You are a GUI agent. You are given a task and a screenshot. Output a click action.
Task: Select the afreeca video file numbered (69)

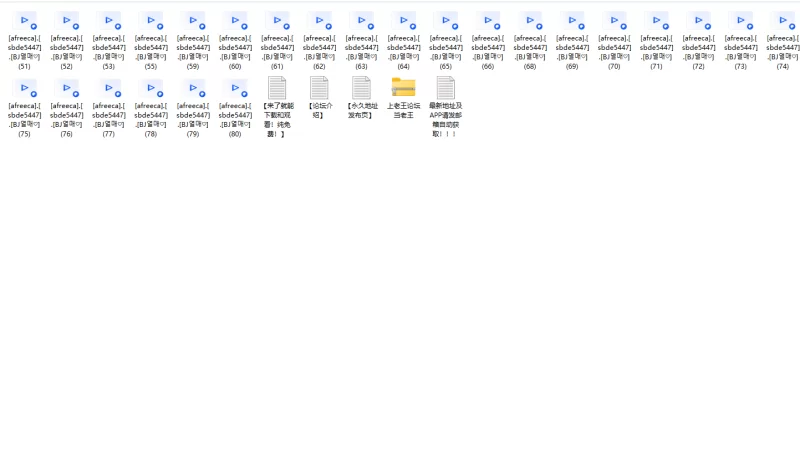572,41
